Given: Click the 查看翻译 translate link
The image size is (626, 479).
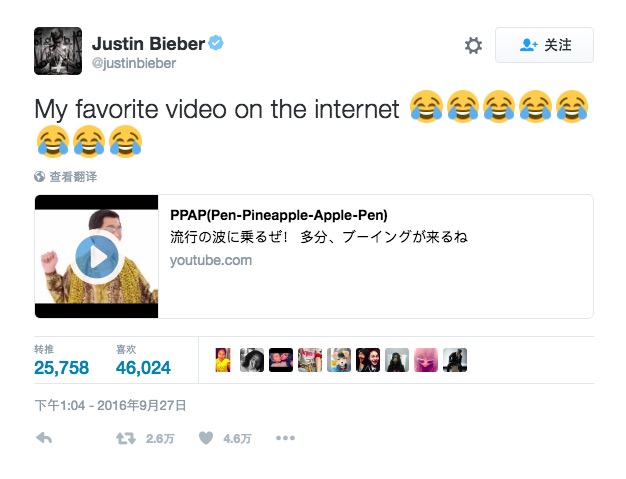Looking at the screenshot, I should point(73,176).
